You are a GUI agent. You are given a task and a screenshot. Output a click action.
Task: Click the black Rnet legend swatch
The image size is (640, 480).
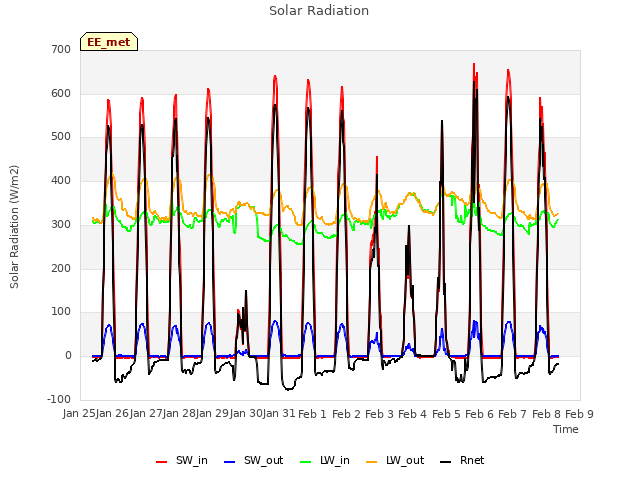(x=446, y=462)
